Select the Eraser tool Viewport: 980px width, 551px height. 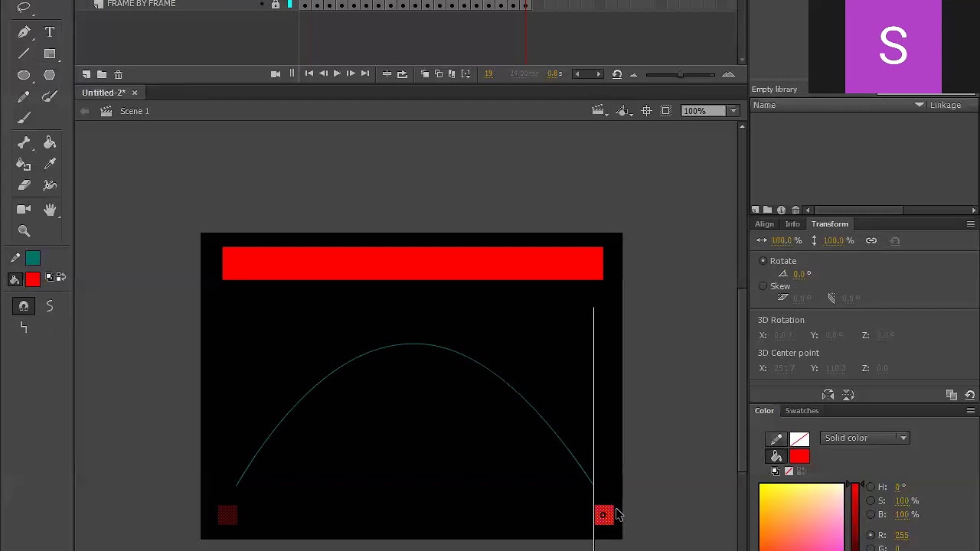coord(24,185)
